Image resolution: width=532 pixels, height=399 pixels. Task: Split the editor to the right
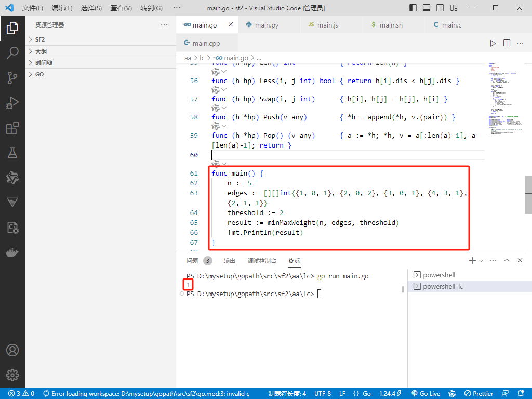tap(507, 43)
